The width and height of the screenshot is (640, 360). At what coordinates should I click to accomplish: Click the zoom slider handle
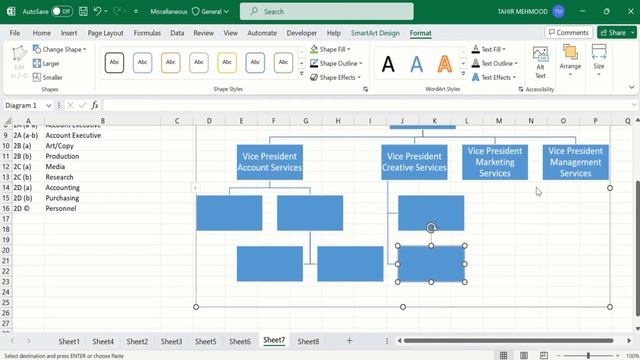point(588,356)
